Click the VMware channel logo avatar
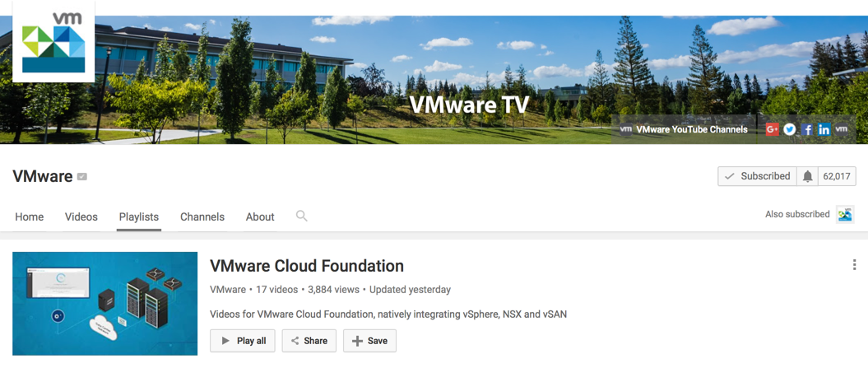The width and height of the screenshot is (868, 368). [53, 41]
